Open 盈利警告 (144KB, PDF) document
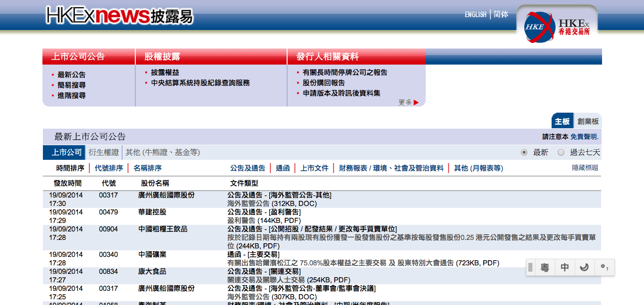The height and width of the screenshot is (305, 644). click(264, 221)
